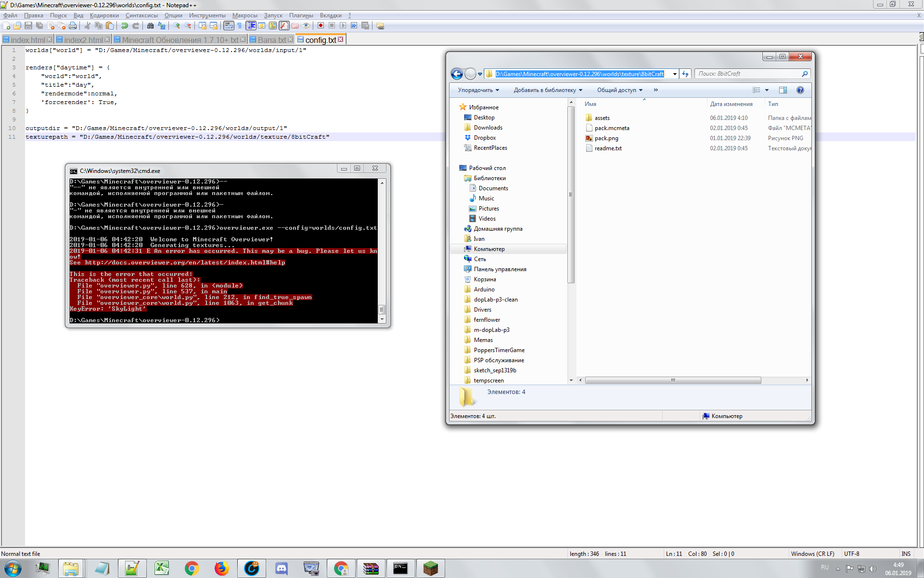Click the Undo arrow icon in Notepad++
The width and height of the screenshot is (924, 578).
[x=124, y=26]
